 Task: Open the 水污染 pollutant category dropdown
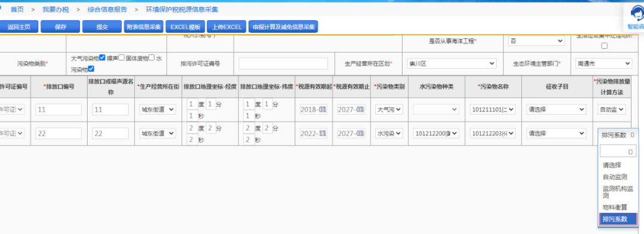click(x=389, y=133)
